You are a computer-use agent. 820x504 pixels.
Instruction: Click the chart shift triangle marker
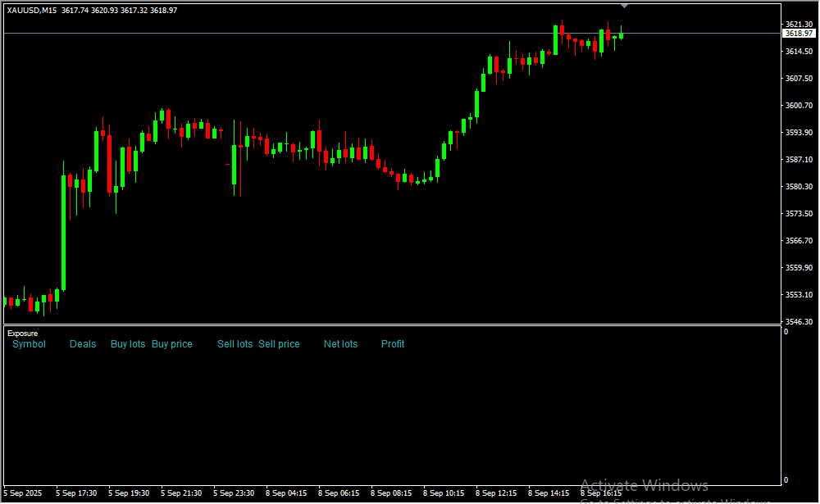[625, 6]
